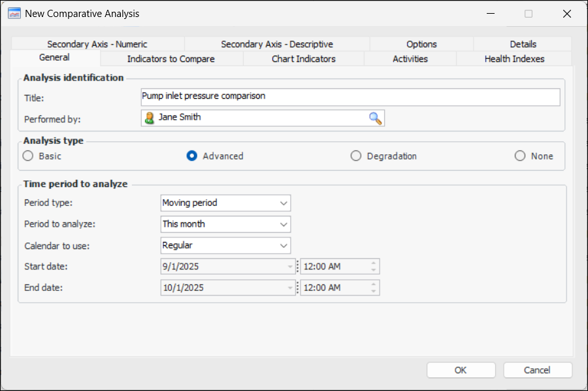588x391 pixels.
Task: Switch to the Options tab
Action: point(421,44)
